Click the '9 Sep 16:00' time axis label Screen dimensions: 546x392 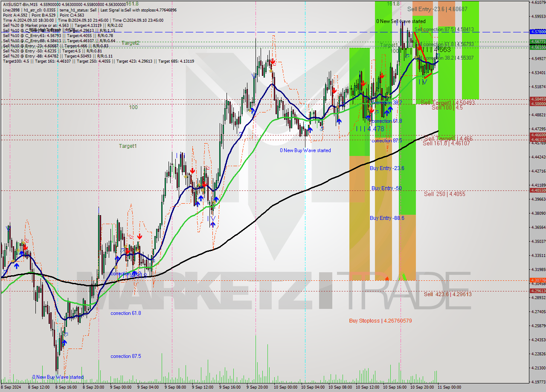pyautogui.click(x=229, y=387)
